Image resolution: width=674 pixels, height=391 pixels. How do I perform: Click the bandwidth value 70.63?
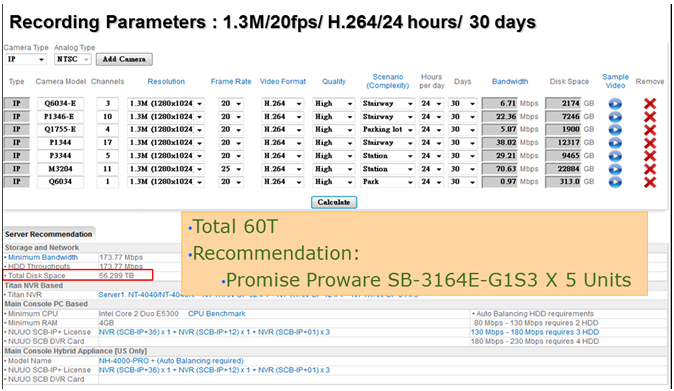499,169
